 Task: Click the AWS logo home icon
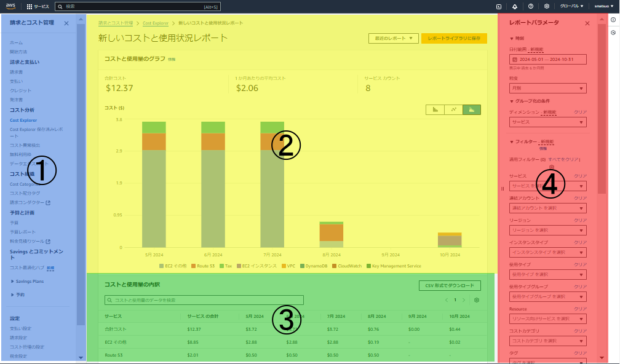pyautogui.click(x=10, y=6)
